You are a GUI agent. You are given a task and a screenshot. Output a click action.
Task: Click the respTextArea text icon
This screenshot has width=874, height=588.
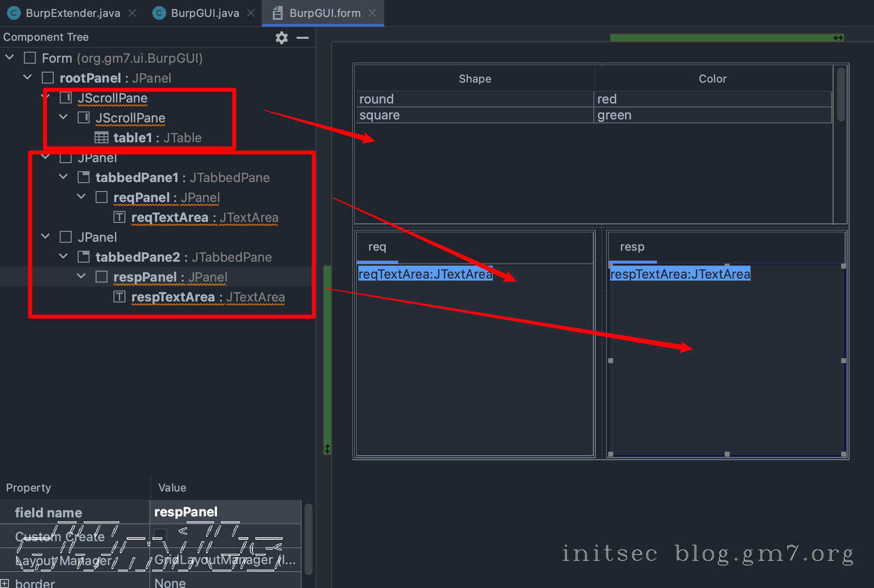[119, 297]
